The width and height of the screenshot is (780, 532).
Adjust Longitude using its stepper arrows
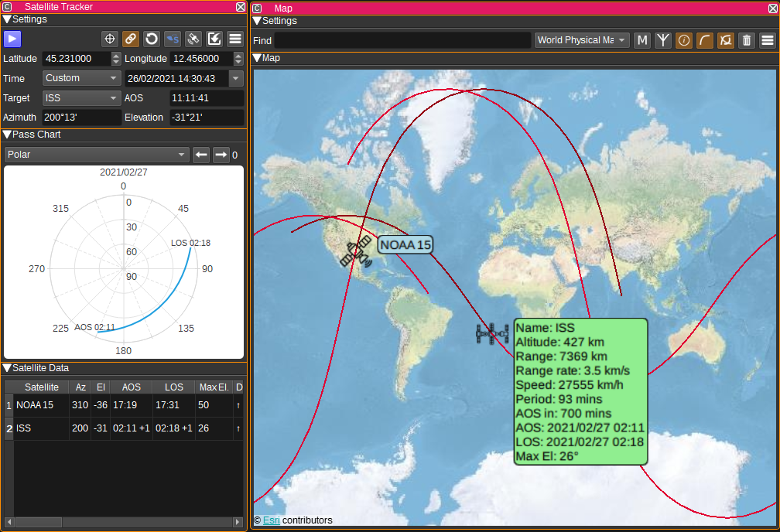(x=238, y=59)
